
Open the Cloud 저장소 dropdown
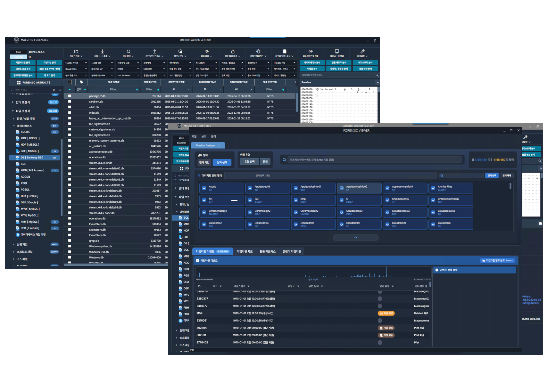(76, 69)
